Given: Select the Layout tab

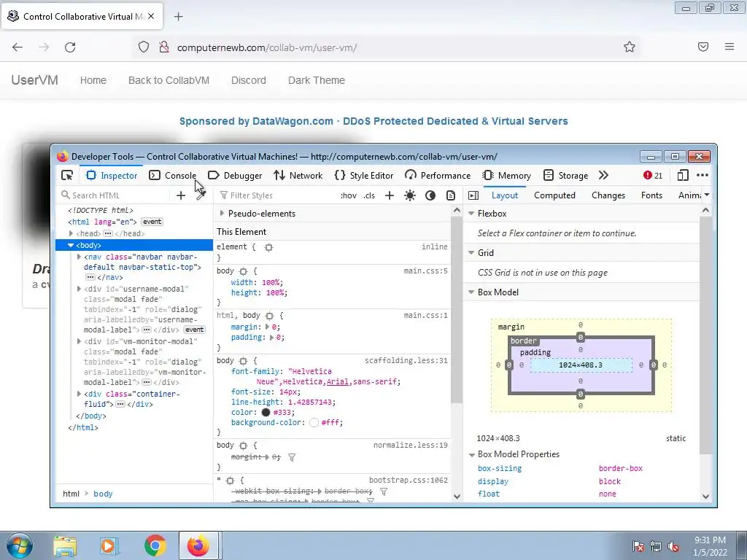Looking at the screenshot, I should point(505,195).
